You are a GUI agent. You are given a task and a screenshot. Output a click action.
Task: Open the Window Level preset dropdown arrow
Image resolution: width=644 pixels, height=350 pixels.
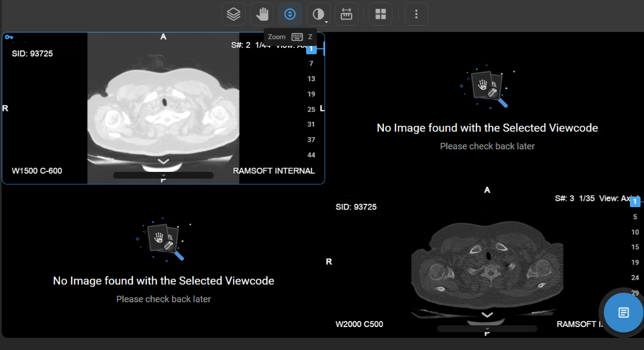pos(327,21)
